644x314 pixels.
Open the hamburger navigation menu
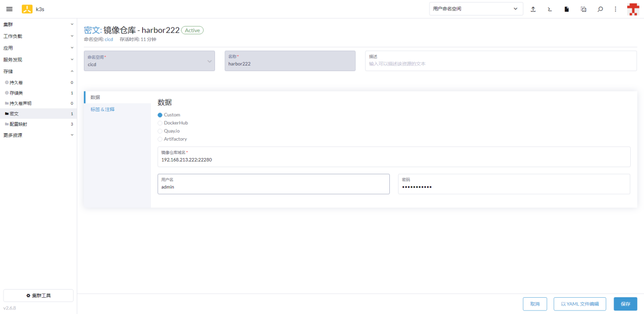[x=9, y=9]
